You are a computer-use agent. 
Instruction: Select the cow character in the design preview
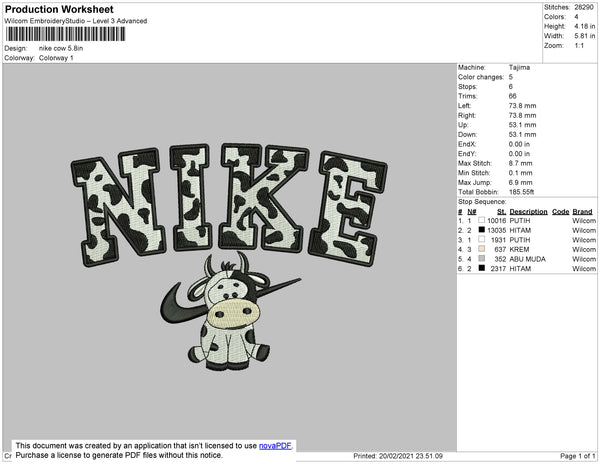230,312
